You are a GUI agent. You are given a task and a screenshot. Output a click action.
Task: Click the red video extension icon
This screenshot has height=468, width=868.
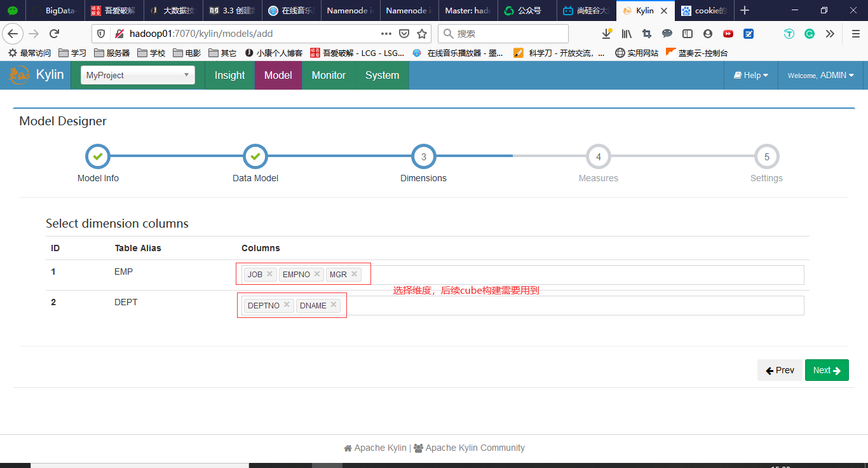click(728, 34)
